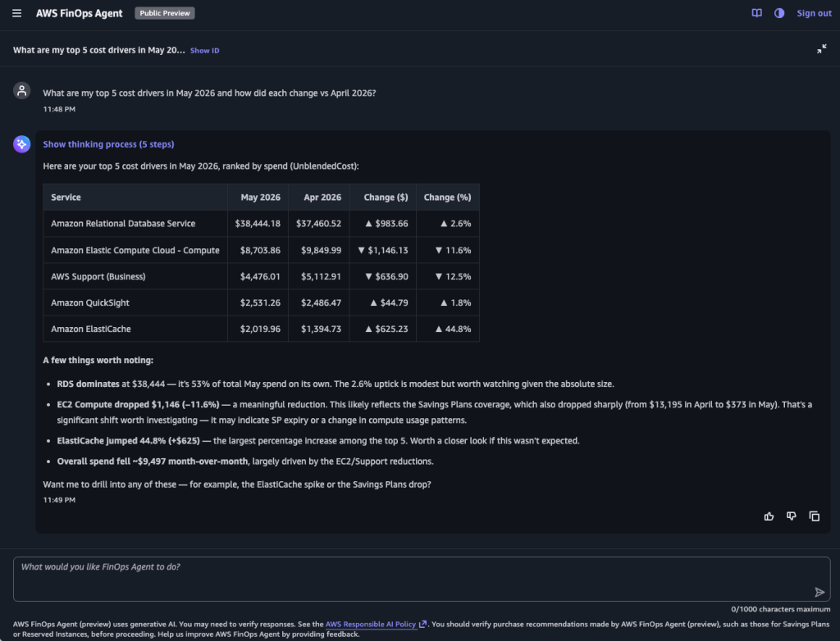Click the AWS FinOps Agent title

[80, 13]
